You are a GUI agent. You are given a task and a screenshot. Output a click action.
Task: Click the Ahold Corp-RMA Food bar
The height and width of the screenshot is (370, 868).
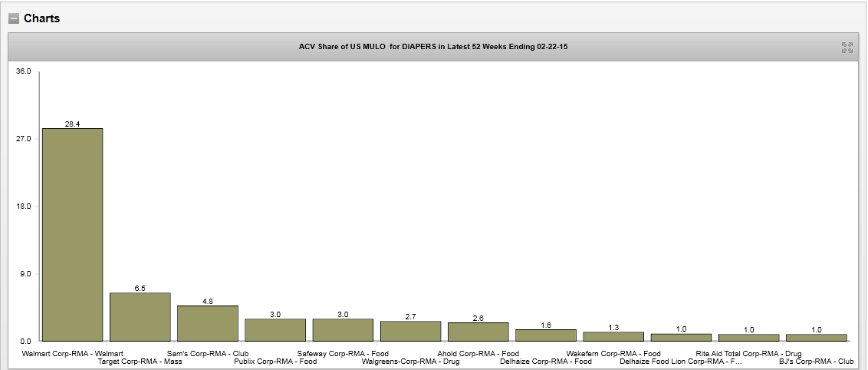click(478, 332)
